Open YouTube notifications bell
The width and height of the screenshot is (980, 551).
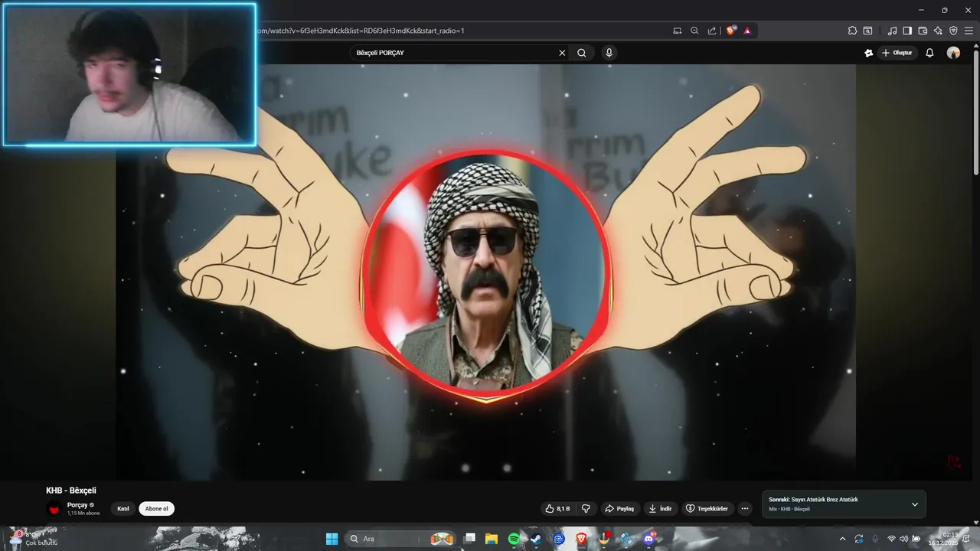[929, 53]
